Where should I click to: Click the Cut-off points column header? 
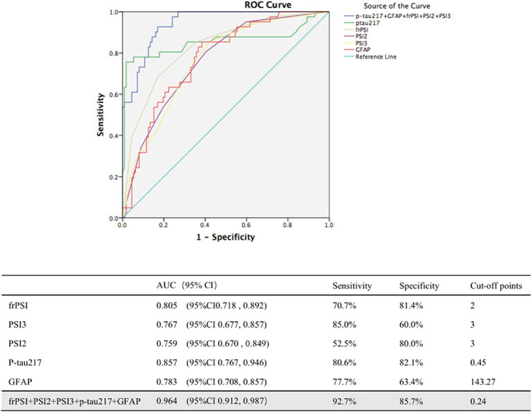point(496,286)
